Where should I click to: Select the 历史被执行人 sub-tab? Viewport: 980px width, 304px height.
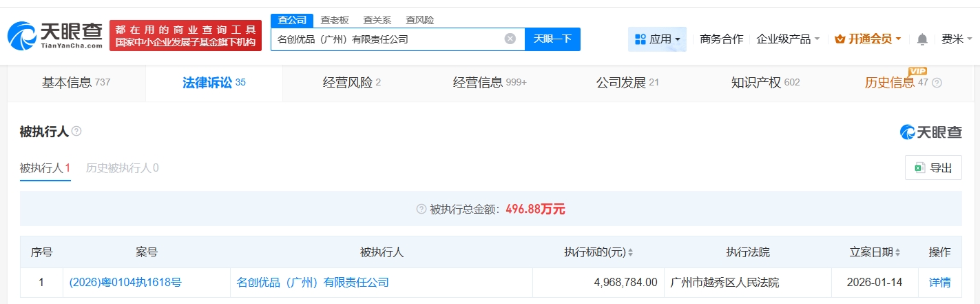122,168
